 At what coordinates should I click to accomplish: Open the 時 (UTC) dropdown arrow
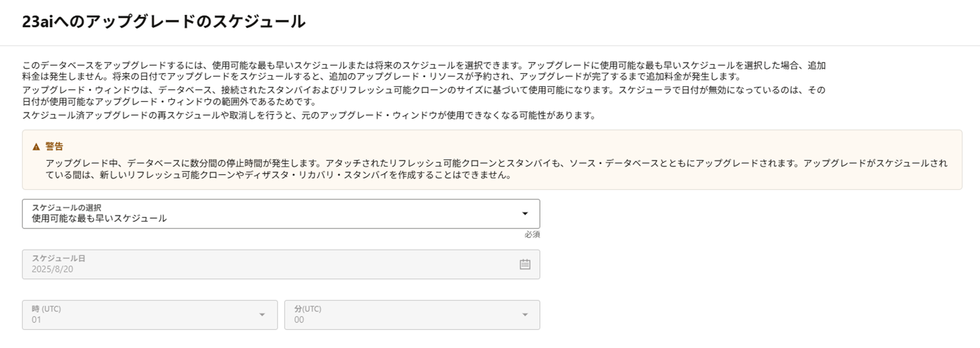point(262,315)
